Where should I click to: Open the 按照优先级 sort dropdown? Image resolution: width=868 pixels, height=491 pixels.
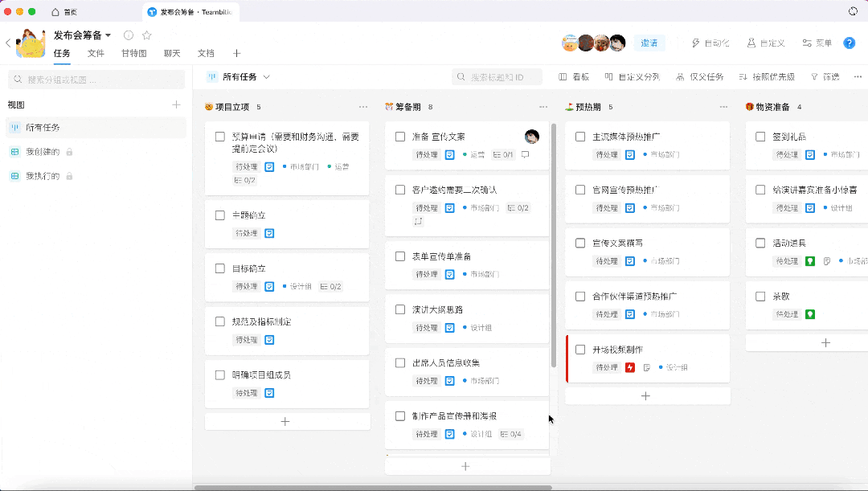coord(767,77)
